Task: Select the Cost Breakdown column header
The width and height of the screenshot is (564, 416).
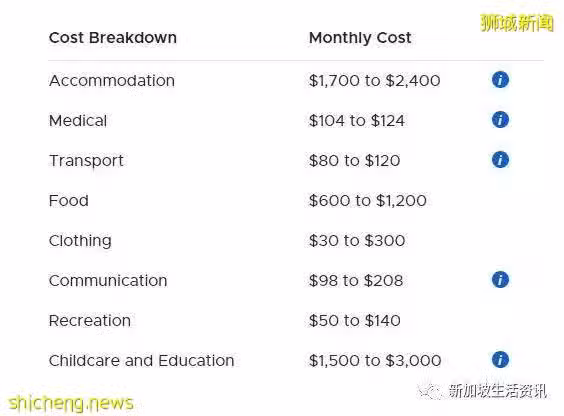Action: [x=113, y=38]
